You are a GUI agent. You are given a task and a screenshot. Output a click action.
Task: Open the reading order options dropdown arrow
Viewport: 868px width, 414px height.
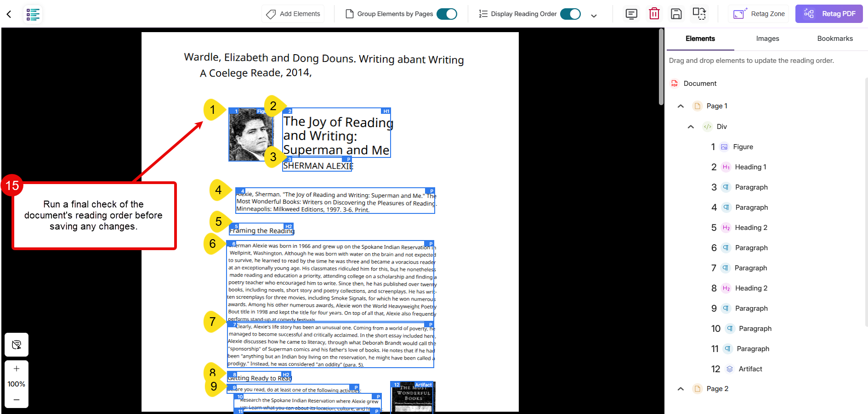[x=594, y=15]
